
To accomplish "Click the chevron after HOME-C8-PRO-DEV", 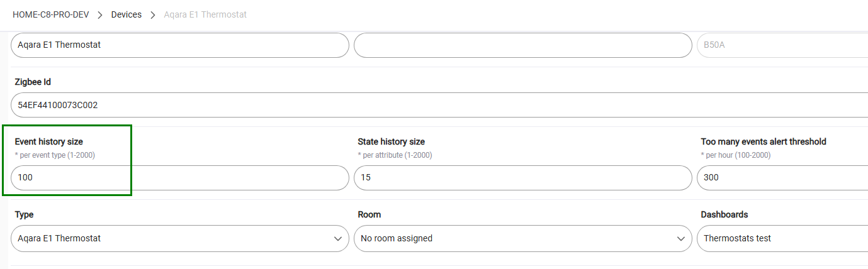I will tap(100, 14).
